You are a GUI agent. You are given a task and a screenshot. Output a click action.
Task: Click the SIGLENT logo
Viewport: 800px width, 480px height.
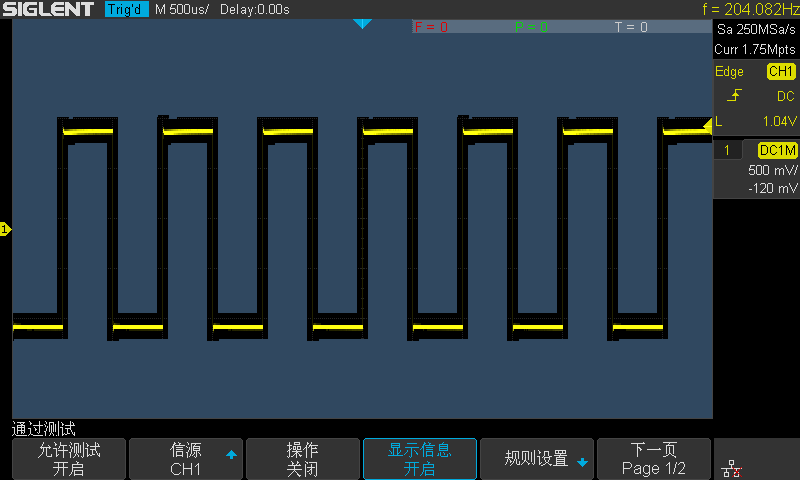tap(48, 9)
